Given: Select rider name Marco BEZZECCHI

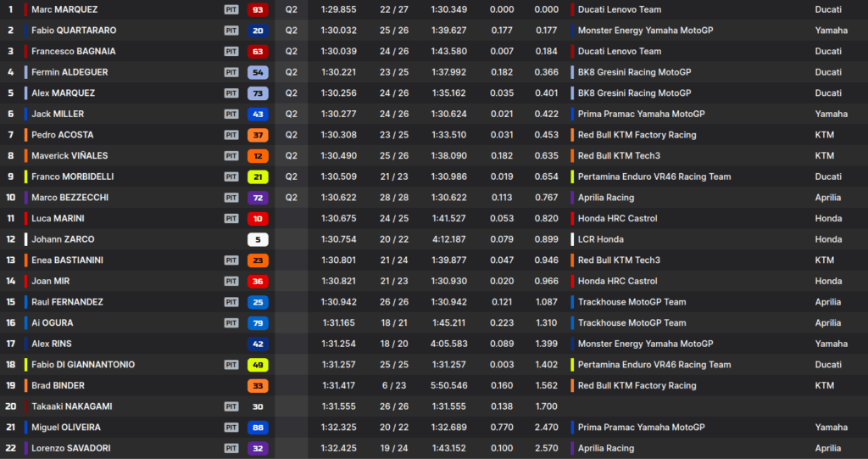Looking at the screenshot, I should click(70, 198).
